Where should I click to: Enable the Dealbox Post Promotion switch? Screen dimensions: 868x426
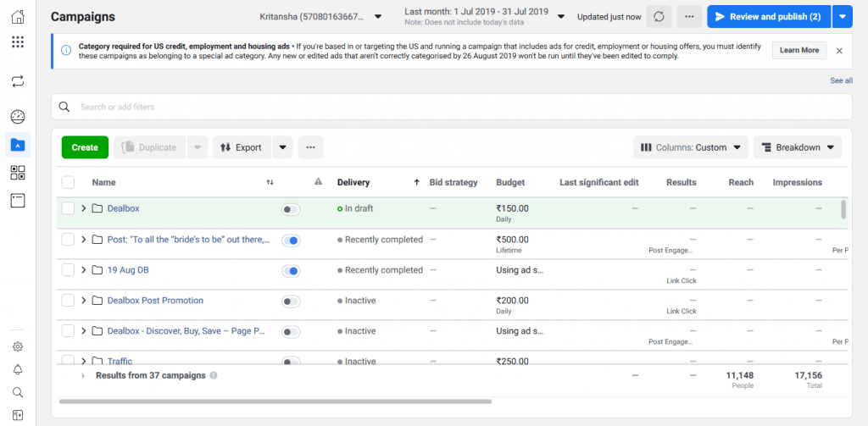tap(292, 302)
